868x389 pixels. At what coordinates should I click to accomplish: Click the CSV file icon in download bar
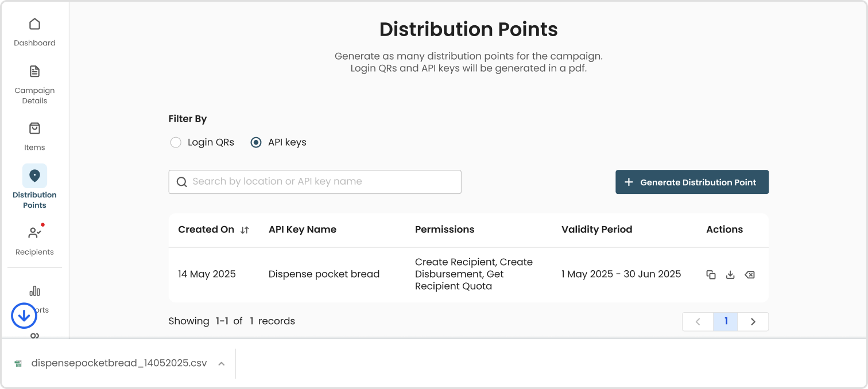point(18,364)
